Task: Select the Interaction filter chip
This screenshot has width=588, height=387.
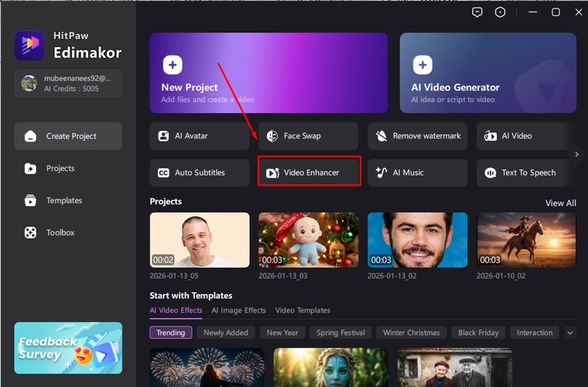Action: 535,333
